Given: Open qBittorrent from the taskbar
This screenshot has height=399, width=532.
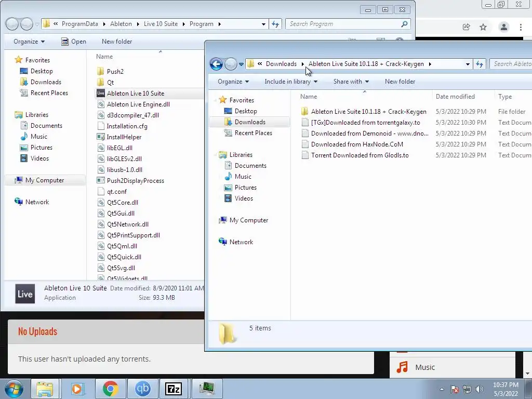Looking at the screenshot, I should coord(142,389).
